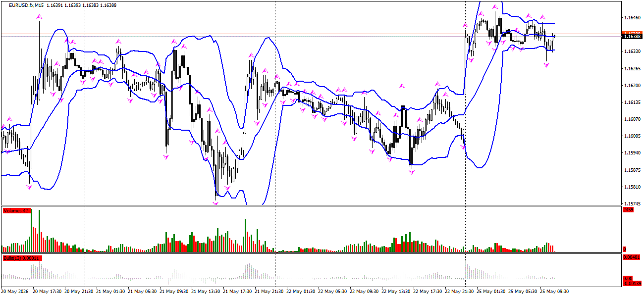Click the 1.16070 price scale label
644x297 pixels.
pyautogui.click(x=632, y=119)
